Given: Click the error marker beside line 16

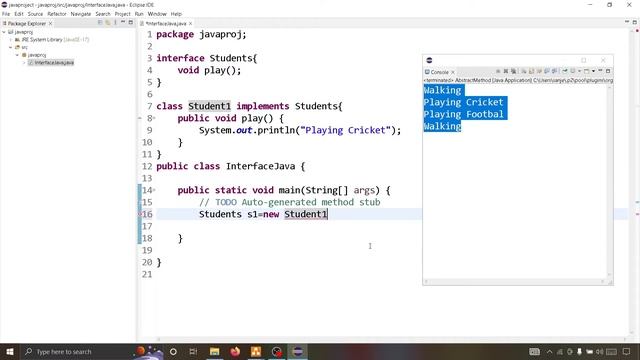Looking at the screenshot, I should [x=140, y=214].
